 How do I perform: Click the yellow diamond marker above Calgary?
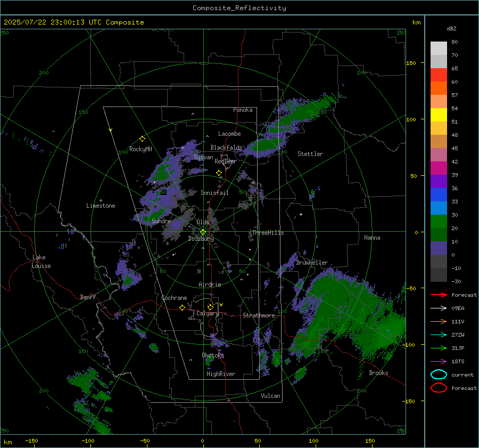pos(210,307)
